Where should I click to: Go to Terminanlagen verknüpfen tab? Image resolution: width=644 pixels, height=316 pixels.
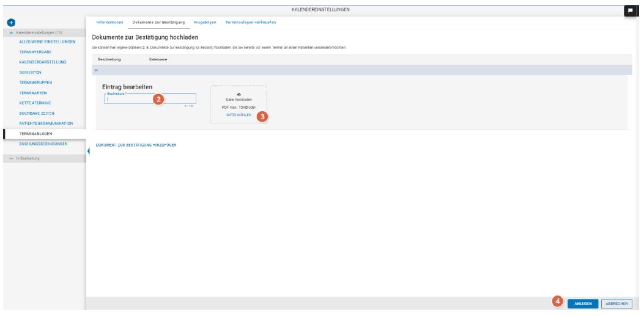pyautogui.click(x=250, y=22)
